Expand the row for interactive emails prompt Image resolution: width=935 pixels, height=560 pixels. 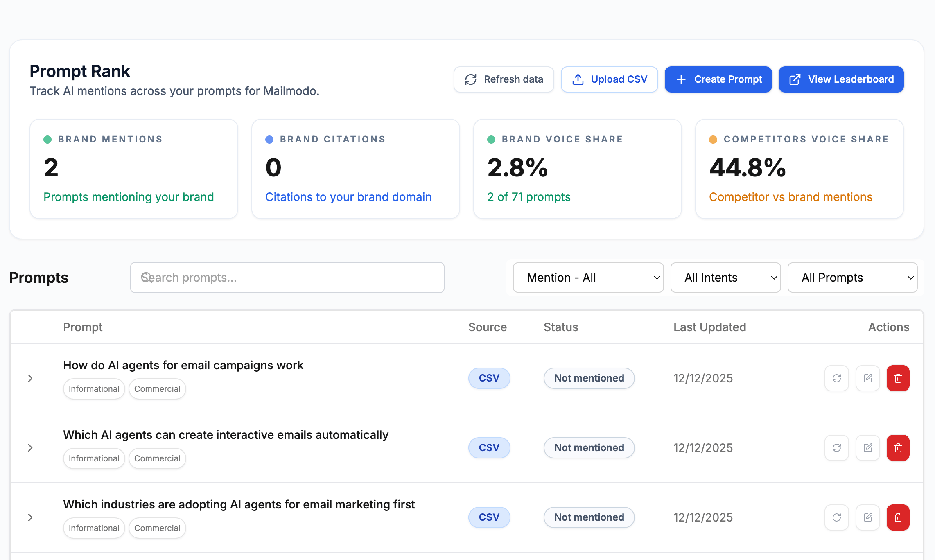click(x=30, y=448)
